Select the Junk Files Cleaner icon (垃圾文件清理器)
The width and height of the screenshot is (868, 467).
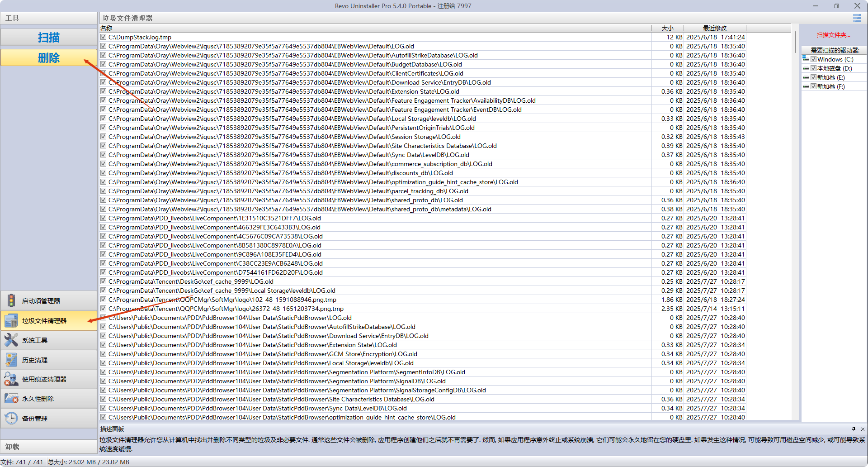click(x=11, y=320)
